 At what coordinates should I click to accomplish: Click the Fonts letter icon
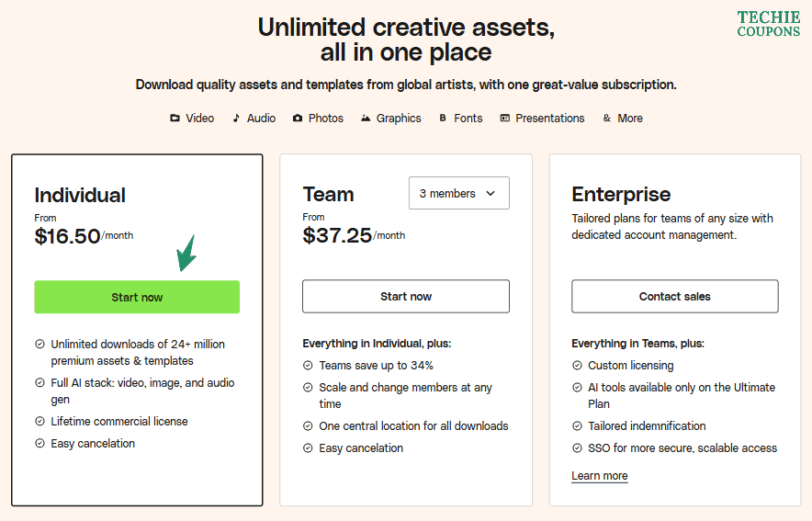click(x=443, y=119)
